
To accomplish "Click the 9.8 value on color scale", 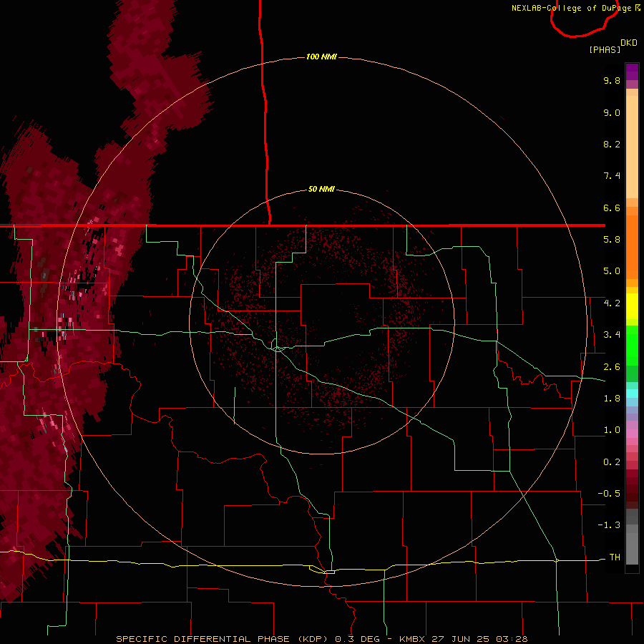I will pos(612,80).
